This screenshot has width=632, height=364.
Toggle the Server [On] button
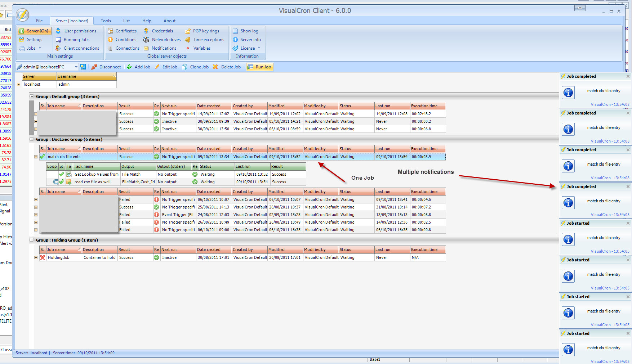click(x=34, y=31)
